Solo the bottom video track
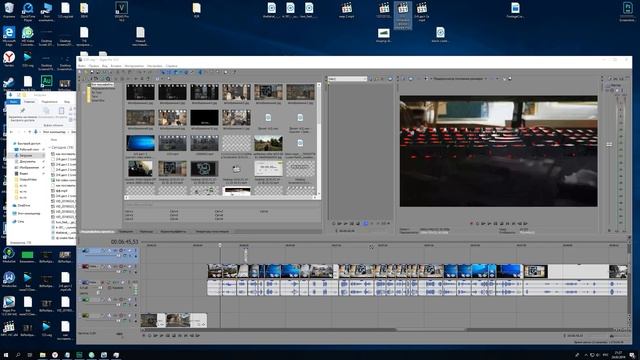The image size is (640, 360). coord(136,316)
